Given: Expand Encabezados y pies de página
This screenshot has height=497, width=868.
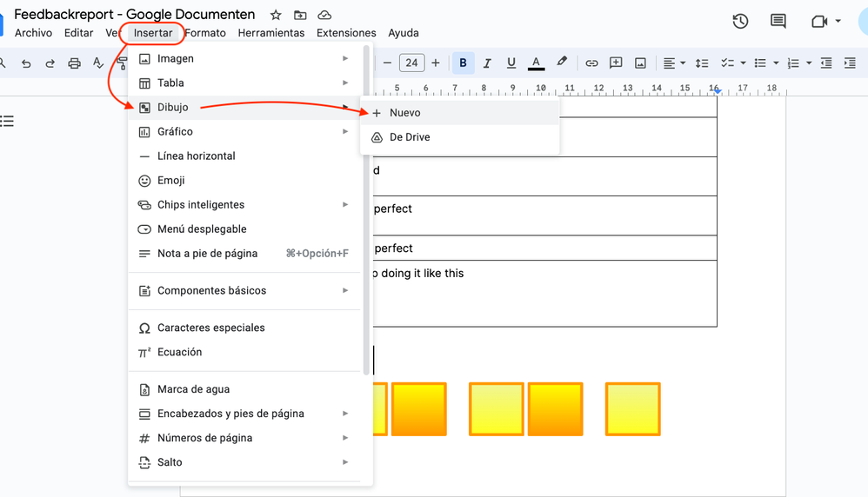Looking at the screenshot, I should [244, 414].
